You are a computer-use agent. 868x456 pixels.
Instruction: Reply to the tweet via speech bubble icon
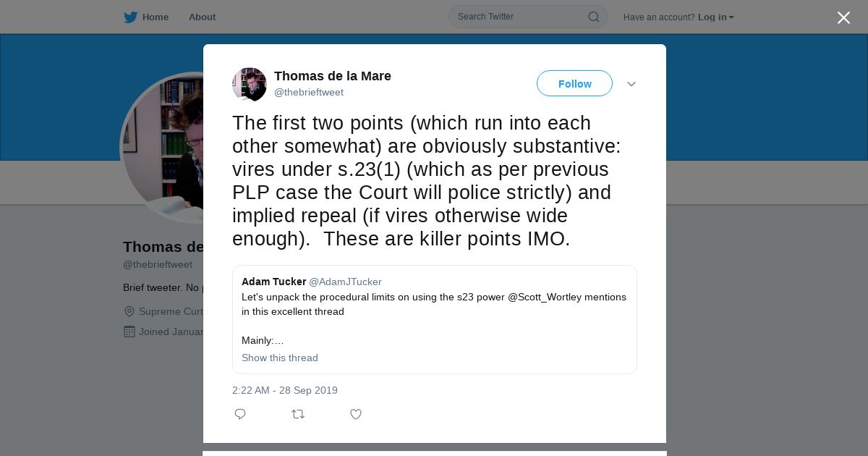(240, 414)
